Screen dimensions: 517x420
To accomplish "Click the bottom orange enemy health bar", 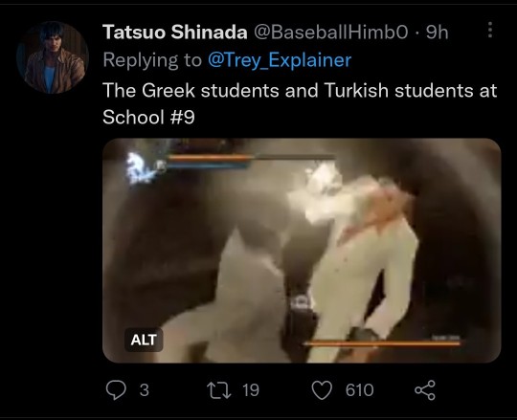I will pos(382,343).
